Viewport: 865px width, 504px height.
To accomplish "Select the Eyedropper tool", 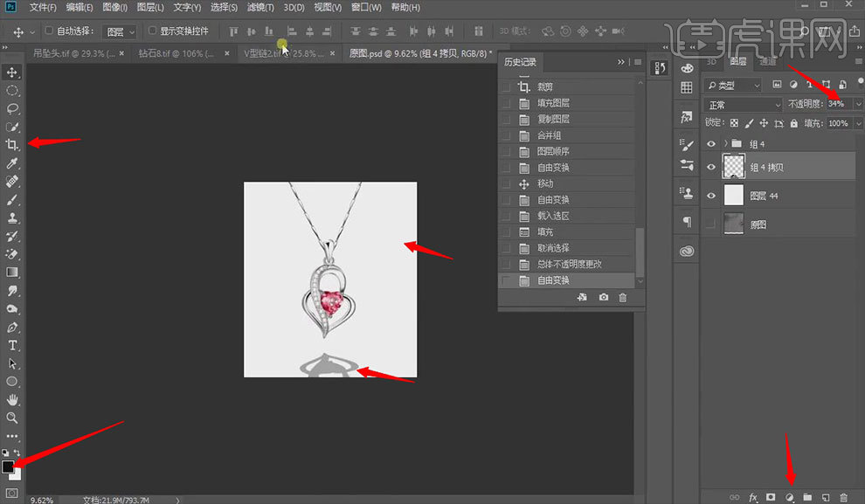I will pos(12,163).
